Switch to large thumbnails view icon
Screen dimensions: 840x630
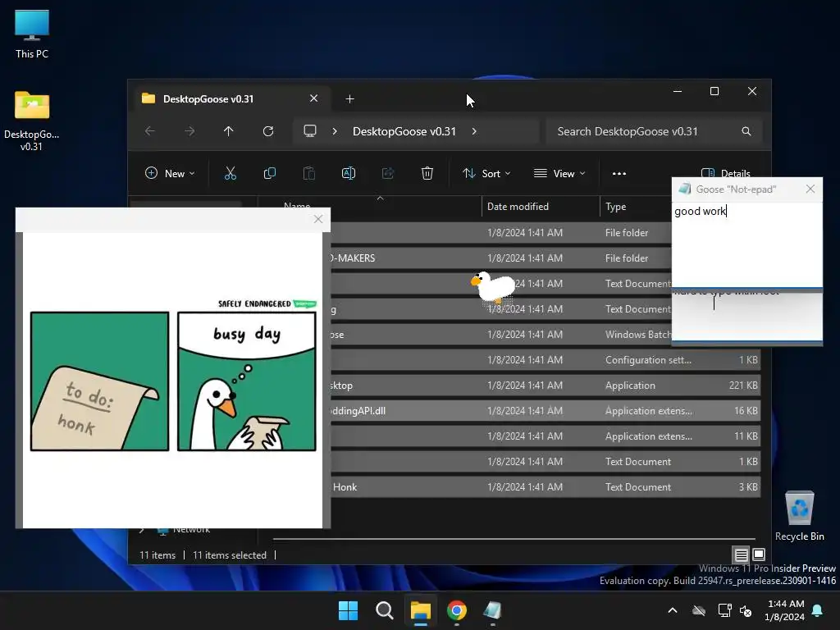point(759,555)
